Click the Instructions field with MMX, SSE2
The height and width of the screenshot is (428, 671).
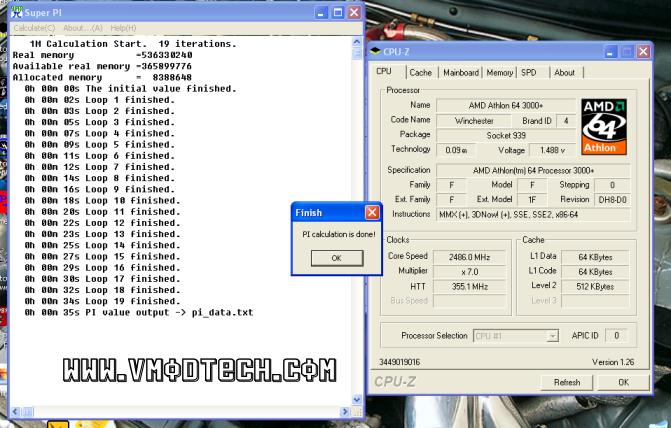point(533,215)
